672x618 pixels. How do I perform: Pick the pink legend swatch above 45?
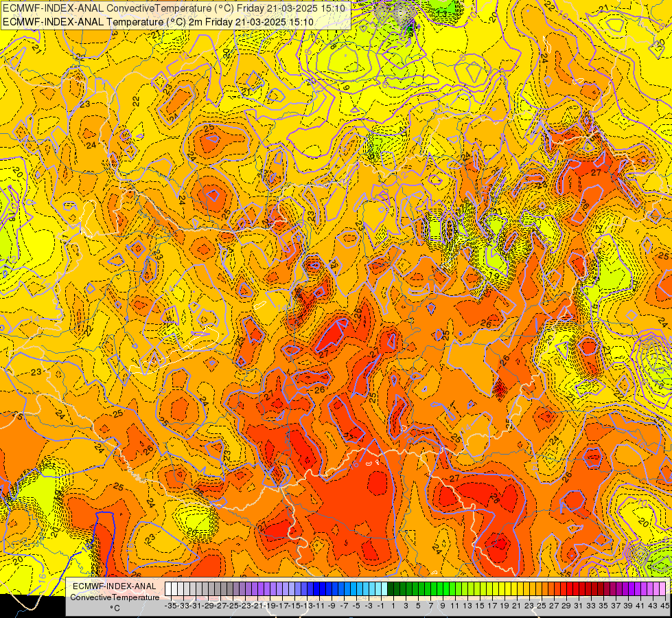(662, 588)
